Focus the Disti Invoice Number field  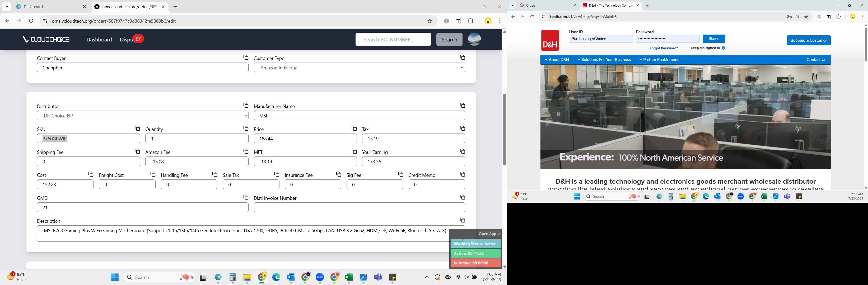359,207
